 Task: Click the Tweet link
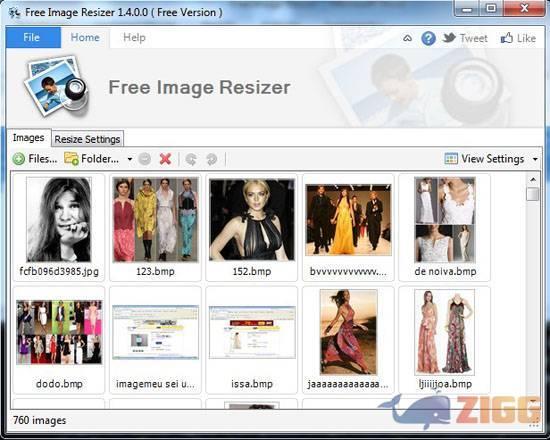click(474, 38)
